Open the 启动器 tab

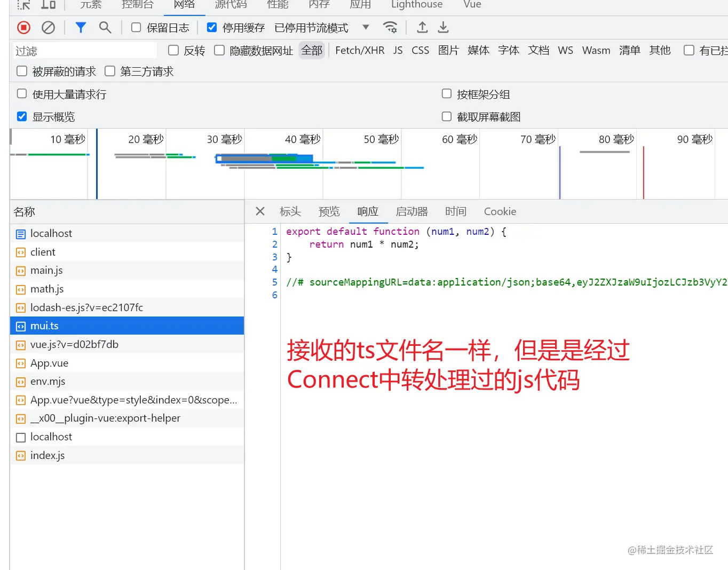pyautogui.click(x=412, y=211)
